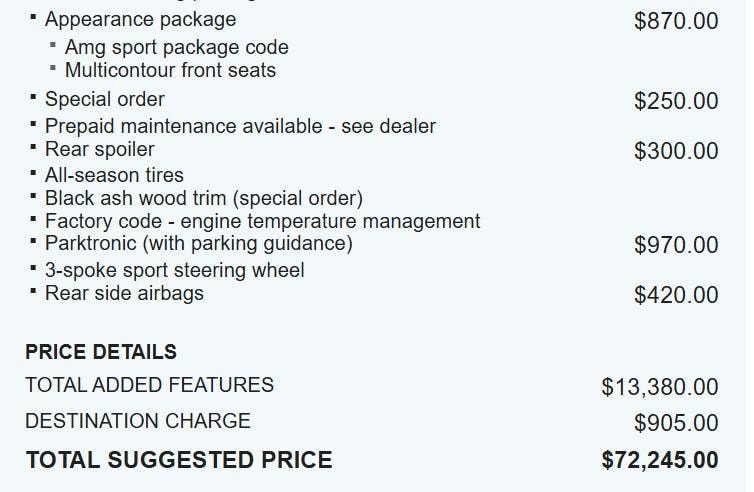Click the Appearance package list item
Screen dimensions: 754x492
[140, 19]
